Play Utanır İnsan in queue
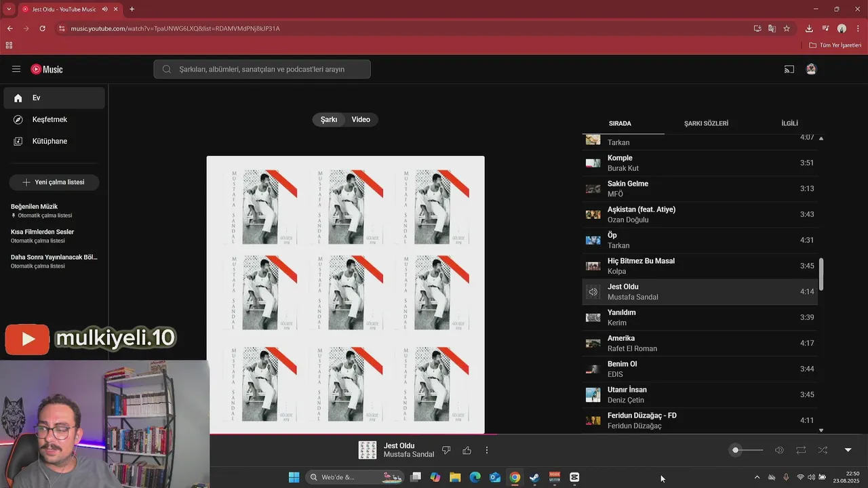868x488 pixels. click(x=700, y=394)
